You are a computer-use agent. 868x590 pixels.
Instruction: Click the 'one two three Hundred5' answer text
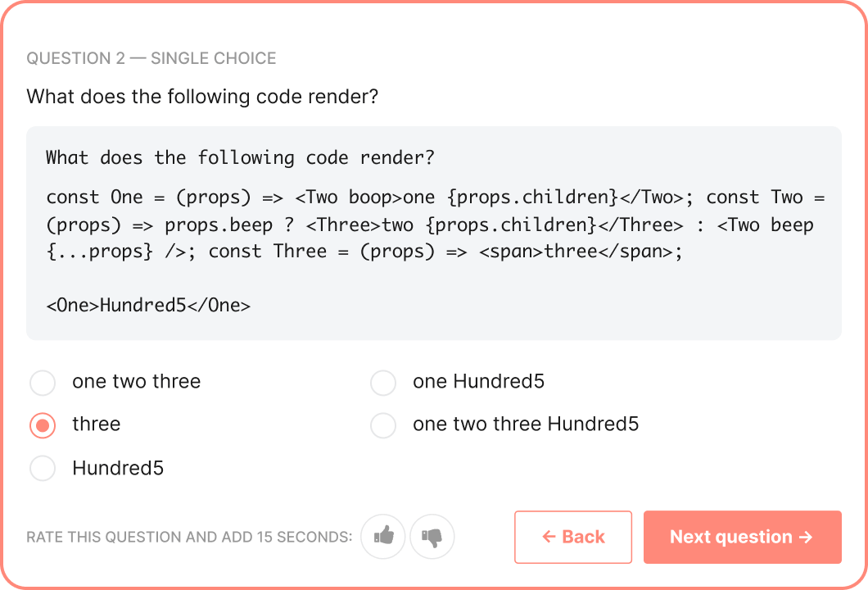(526, 424)
